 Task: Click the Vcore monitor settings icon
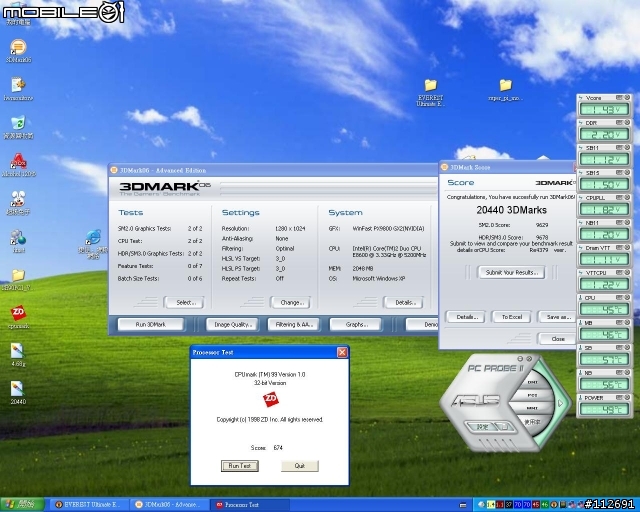coord(619,98)
